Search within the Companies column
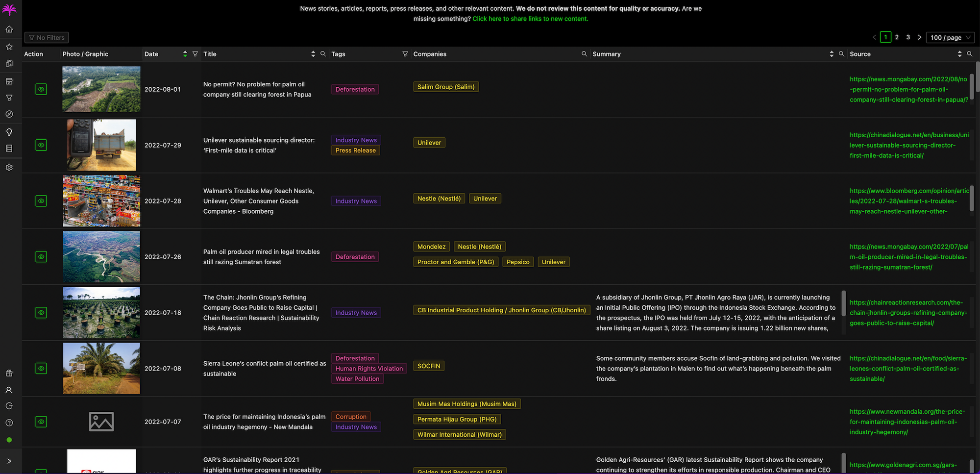Screen dimensions: 980x474 point(584,54)
